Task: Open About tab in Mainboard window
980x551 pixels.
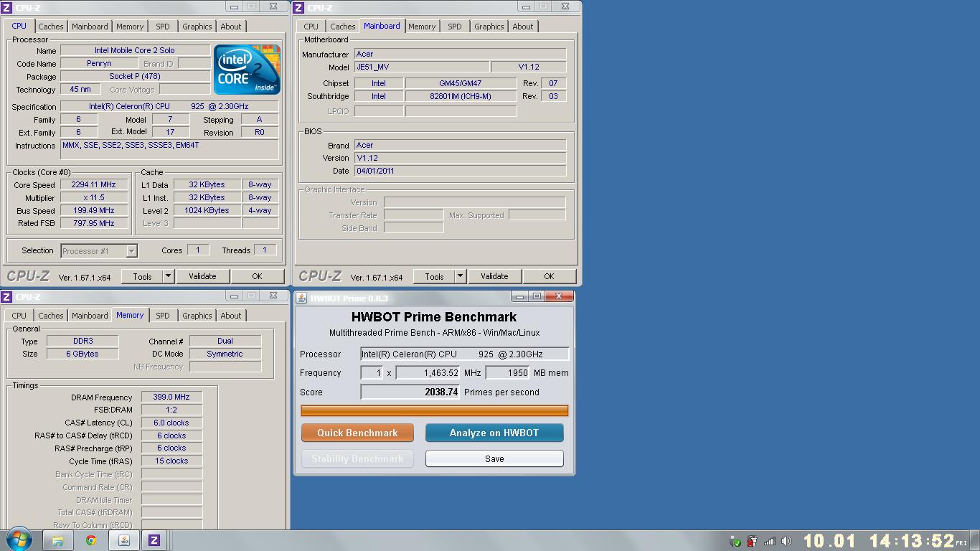Action: click(x=523, y=27)
